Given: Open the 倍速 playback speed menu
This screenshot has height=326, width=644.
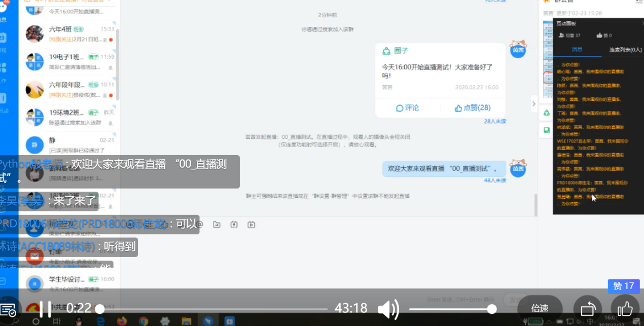Looking at the screenshot, I should pos(540,308).
